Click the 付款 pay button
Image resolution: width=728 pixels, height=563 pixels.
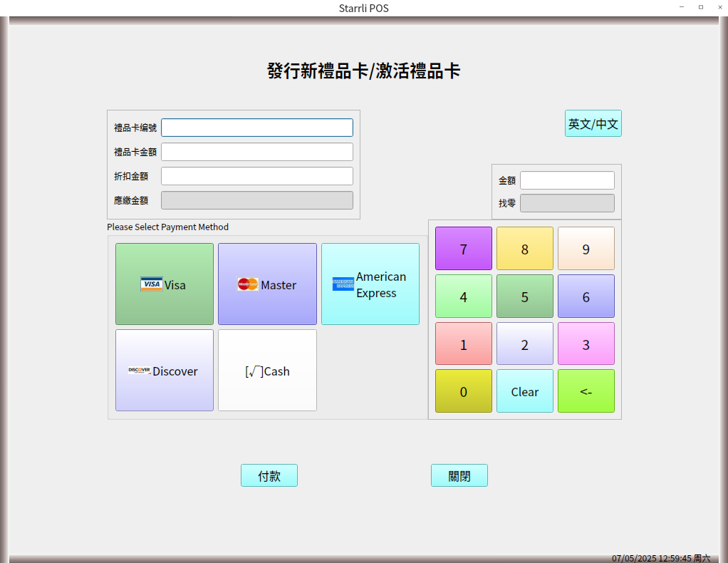pyautogui.click(x=269, y=475)
